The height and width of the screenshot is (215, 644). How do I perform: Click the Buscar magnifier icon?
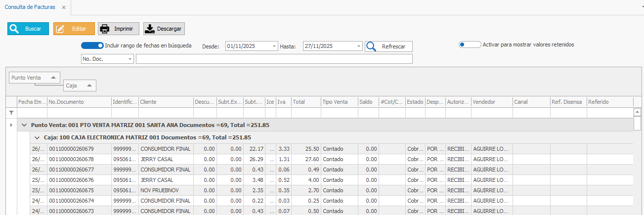[14, 29]
